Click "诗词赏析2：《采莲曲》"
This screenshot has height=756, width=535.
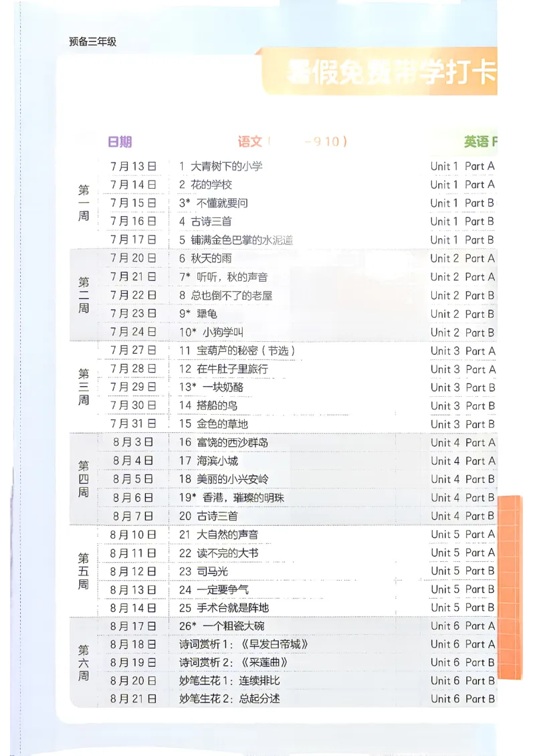(x=233, y=662)
